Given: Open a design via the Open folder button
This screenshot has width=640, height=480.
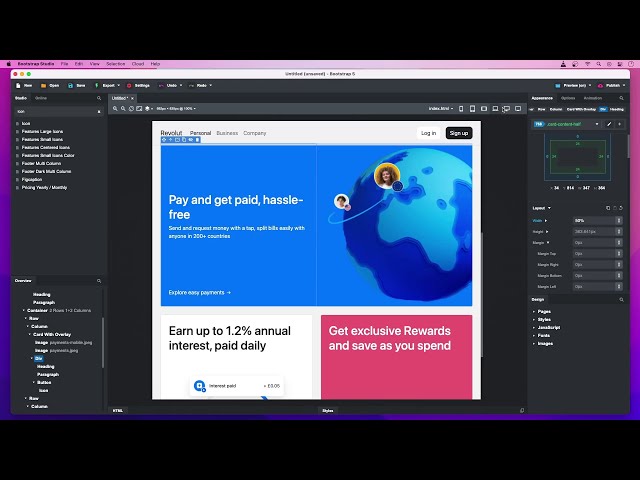Looking at the screenshot, I should (50, 86).
